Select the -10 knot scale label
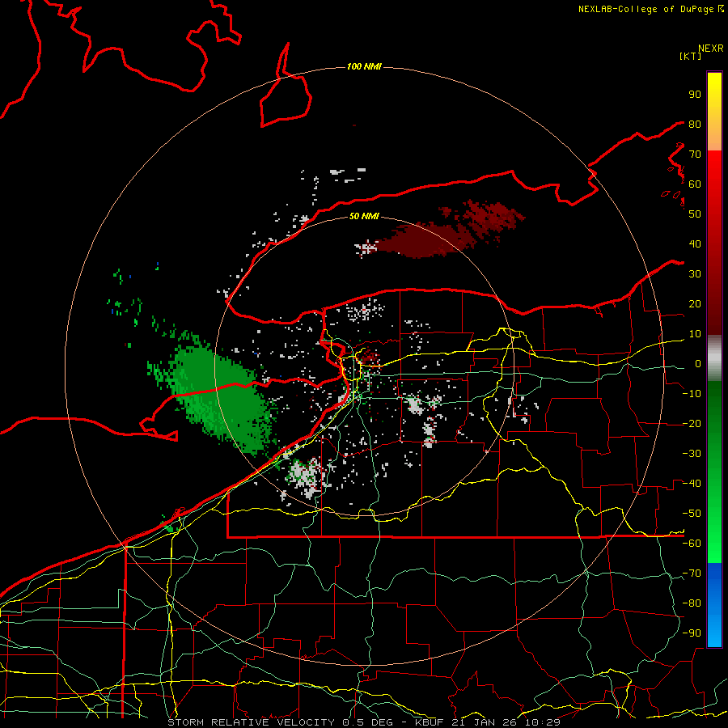The image size is (728, 728). [x=692, y=394]
